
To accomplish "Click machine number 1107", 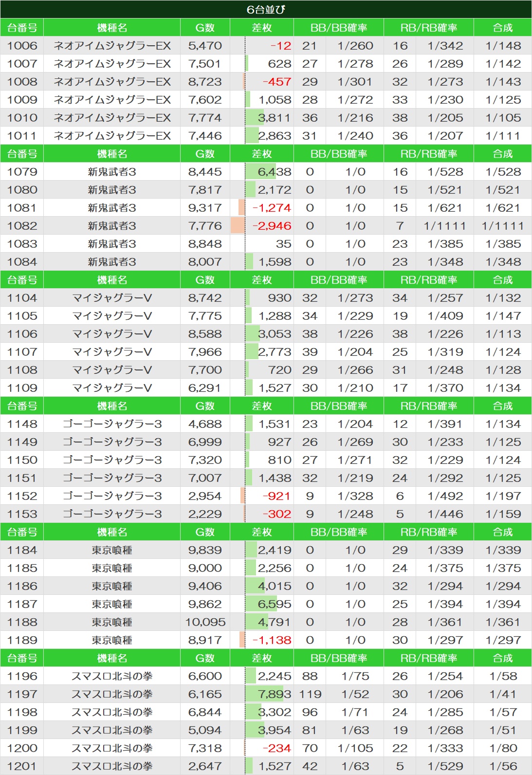I will (x=22, y=352).
